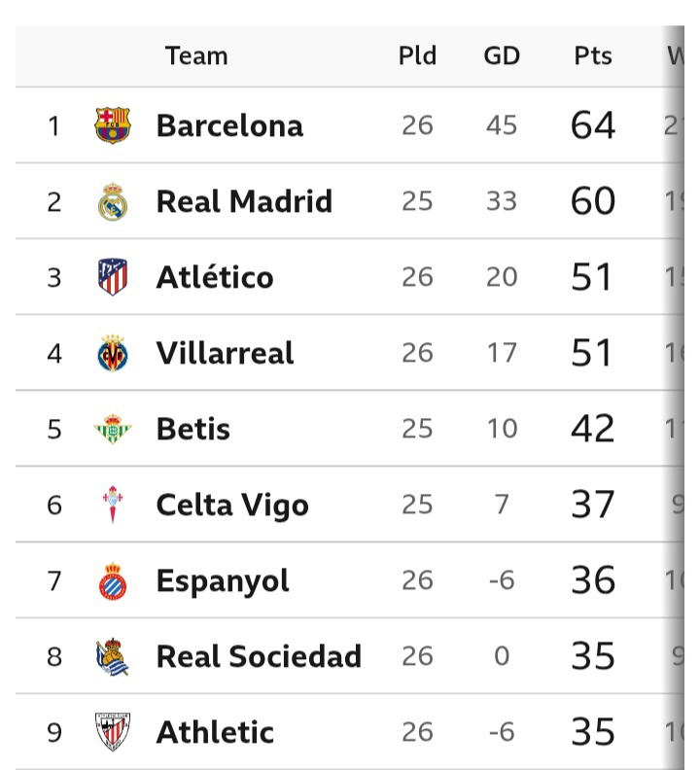Click the Athletic team name

point(215,732)
